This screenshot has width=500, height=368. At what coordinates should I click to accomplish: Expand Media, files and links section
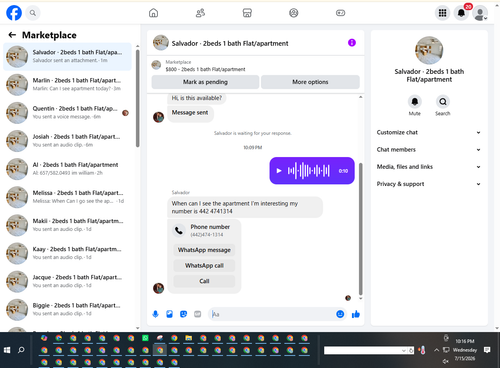429,167
